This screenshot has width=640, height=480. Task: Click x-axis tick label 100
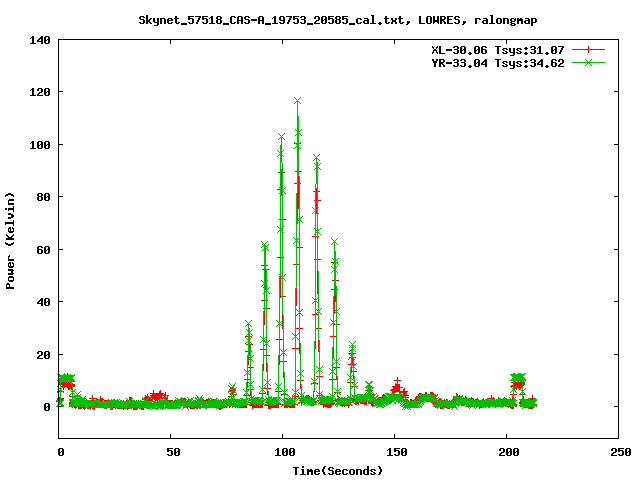(284, 452)
